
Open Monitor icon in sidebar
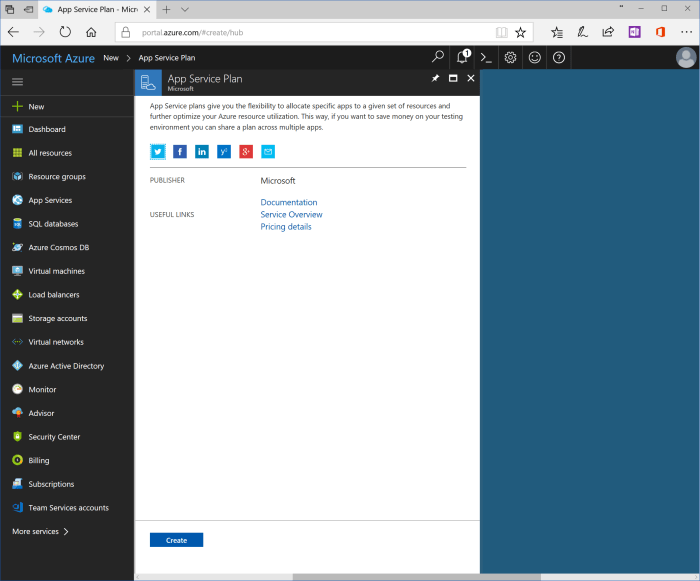tap(17, 389)
